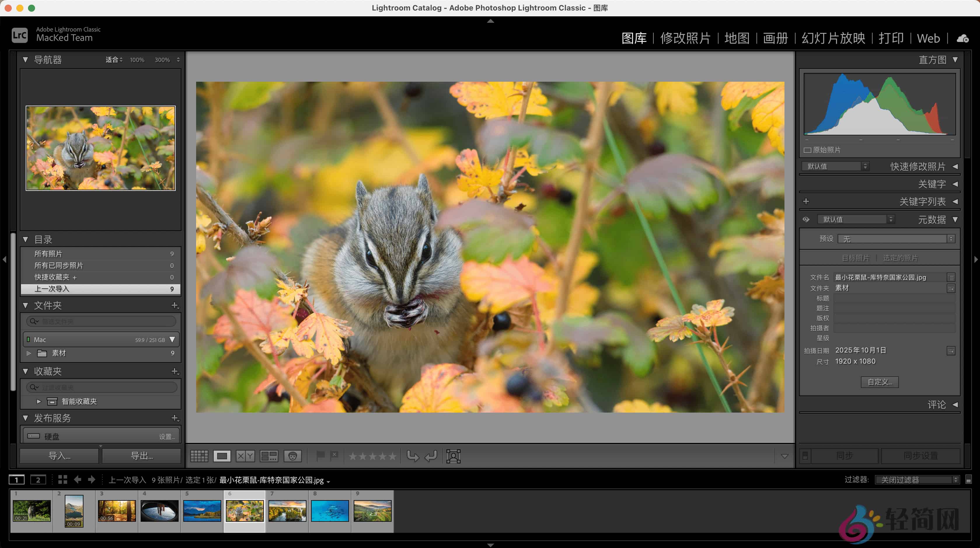The width and height of the screenshot is (980, 548).
Task: Flag the photo as a pick
Action: (x=321, y=455)
